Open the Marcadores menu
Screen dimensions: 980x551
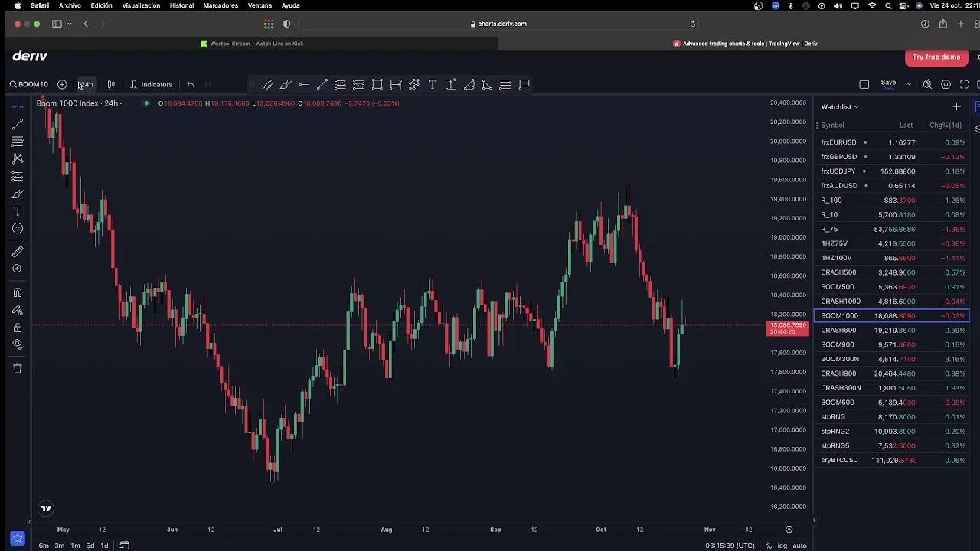[220, 5]
